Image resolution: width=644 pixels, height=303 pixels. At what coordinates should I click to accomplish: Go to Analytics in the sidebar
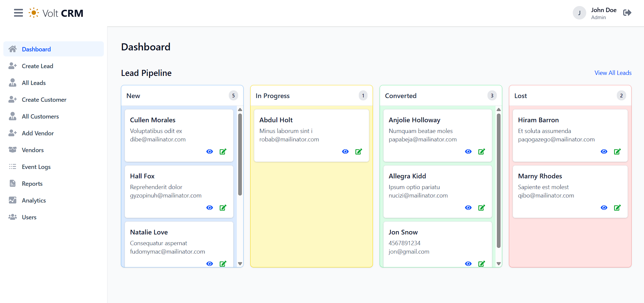click(x=34, y=201)
